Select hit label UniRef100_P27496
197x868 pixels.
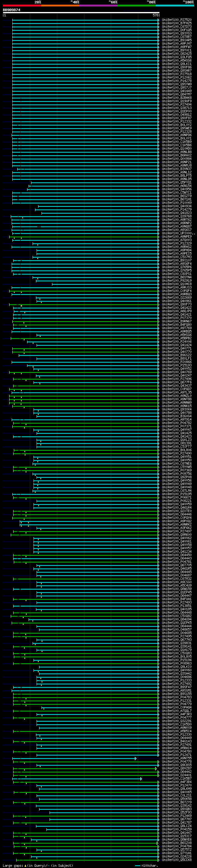coord(176,379)
